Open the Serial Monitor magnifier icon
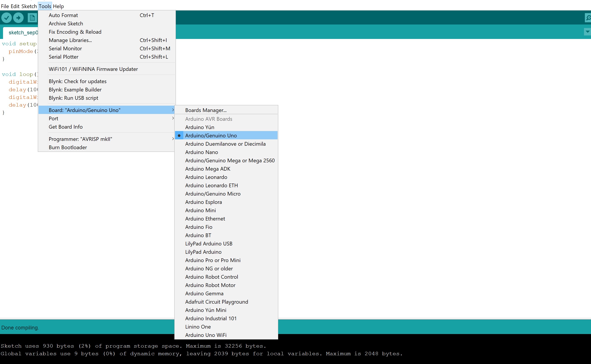Viewport: 591px width, 364px height. 588,18
